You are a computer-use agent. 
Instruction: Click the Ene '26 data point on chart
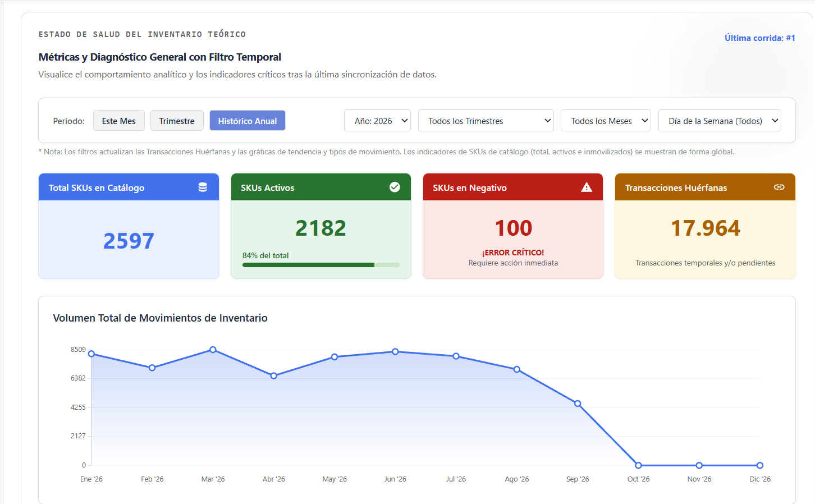(x=91, y=354)
